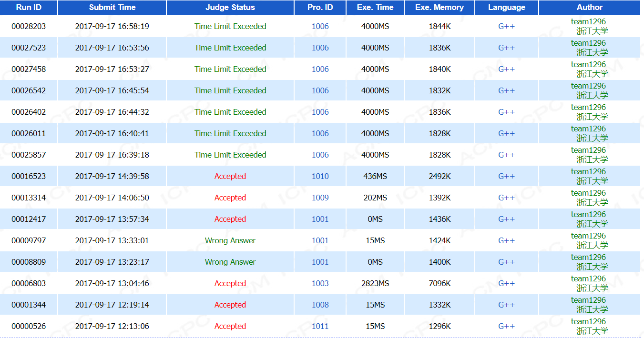
Task: Click author team1296 in run 00028203 row
Action: pos(588,21)
